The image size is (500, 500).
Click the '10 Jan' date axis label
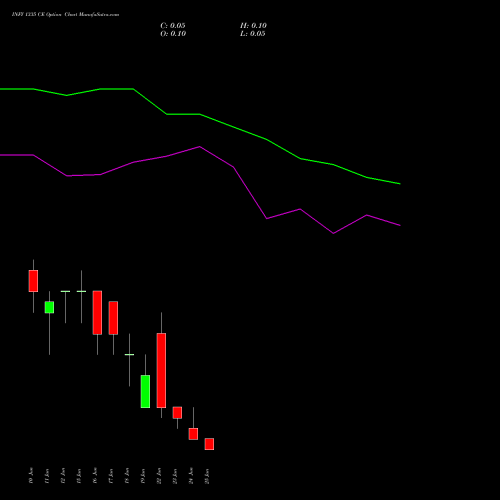(x=31, y=476)
